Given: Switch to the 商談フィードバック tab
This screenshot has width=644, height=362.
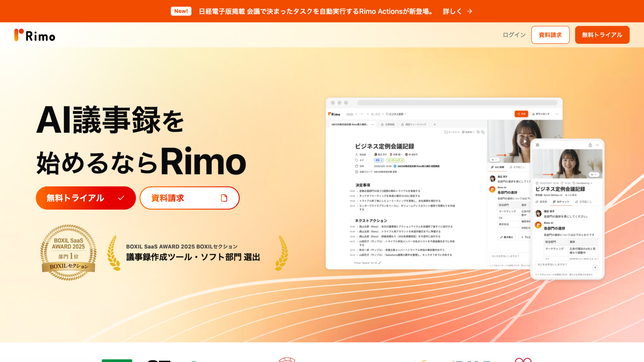Looking at the screenshot, I should click(x=414, y=124).
